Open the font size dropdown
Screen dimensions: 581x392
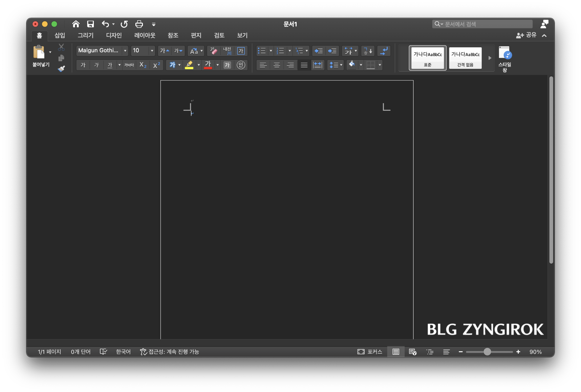152,51
